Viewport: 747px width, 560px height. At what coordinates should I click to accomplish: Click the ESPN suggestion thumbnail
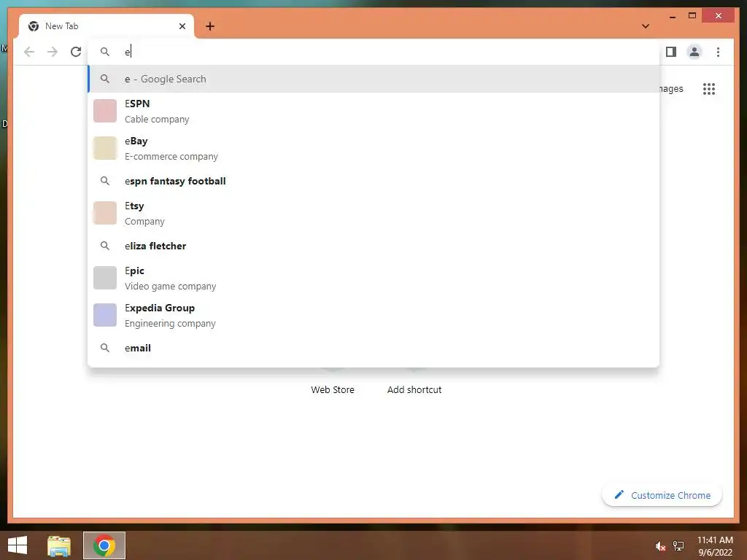click(x=105, y=111)
